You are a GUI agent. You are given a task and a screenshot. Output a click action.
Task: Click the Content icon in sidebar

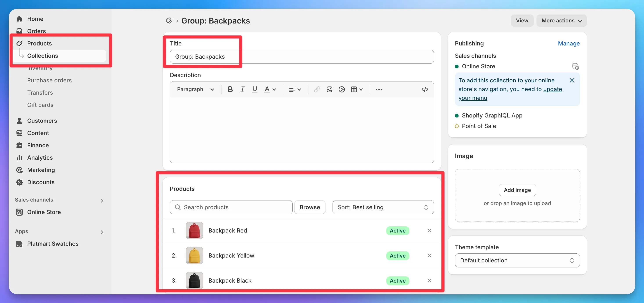[x=19, y=133]
